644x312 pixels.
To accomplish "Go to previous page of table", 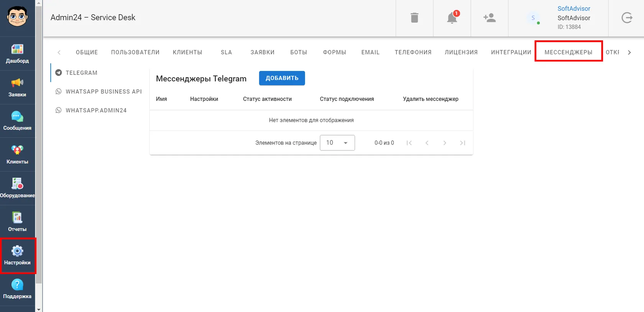I will pos(427,143).
